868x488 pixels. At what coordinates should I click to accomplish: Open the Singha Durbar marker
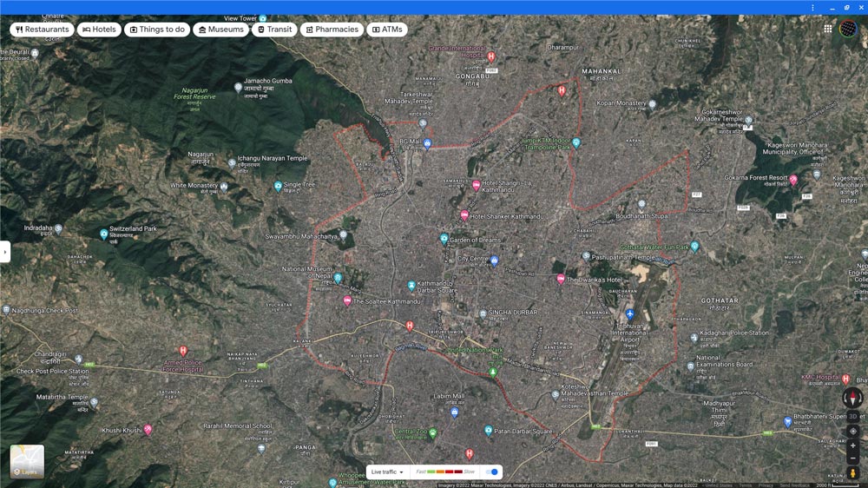(483, 314)
